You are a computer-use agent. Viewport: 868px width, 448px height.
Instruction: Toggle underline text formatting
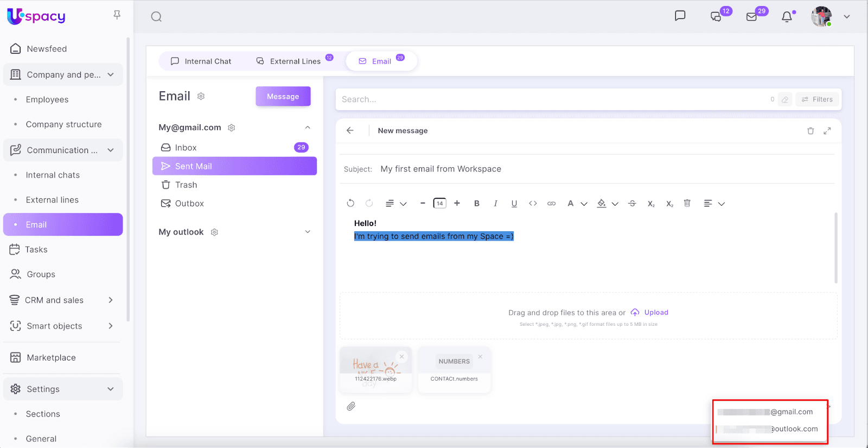[514, 204]
